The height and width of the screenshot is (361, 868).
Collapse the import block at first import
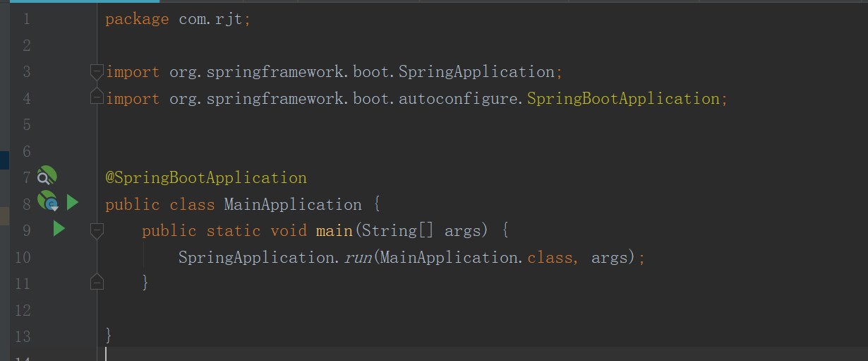point(97,71)
